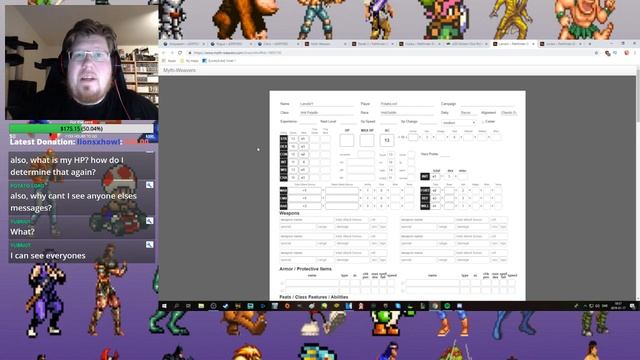Click the first armor name field

(x=312, y=283)
